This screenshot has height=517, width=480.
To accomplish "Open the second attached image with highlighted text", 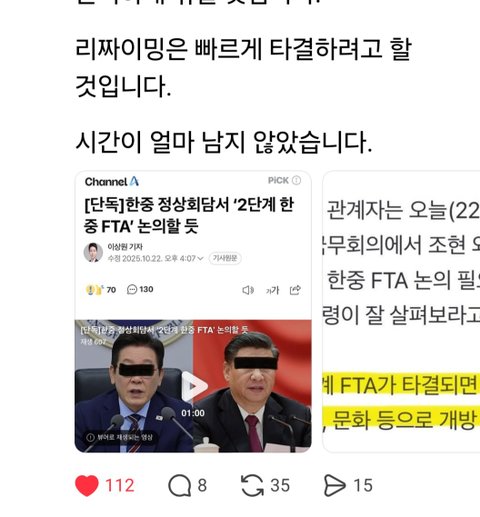I will pyautogui.click(x=401, y=311).
